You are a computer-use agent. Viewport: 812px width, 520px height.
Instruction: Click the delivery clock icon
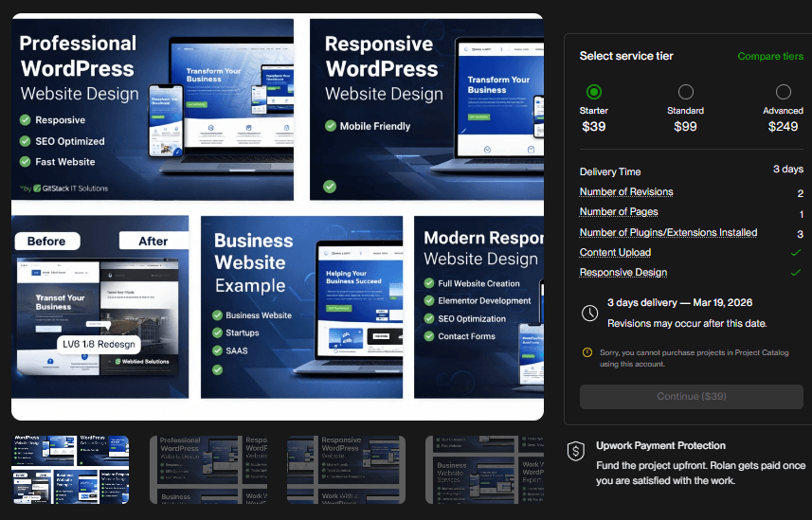(589, 313)
